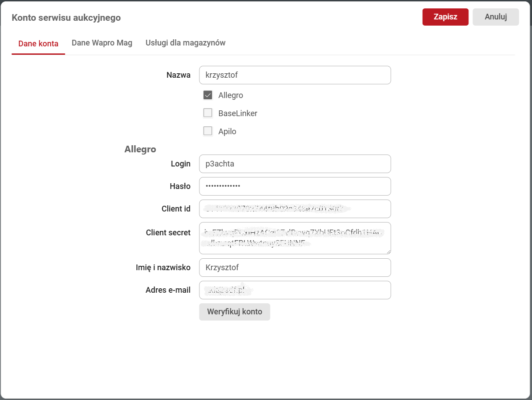Click the Imię i nazwisko input field
Screen dimensions: 532x400
click(295, 268)
